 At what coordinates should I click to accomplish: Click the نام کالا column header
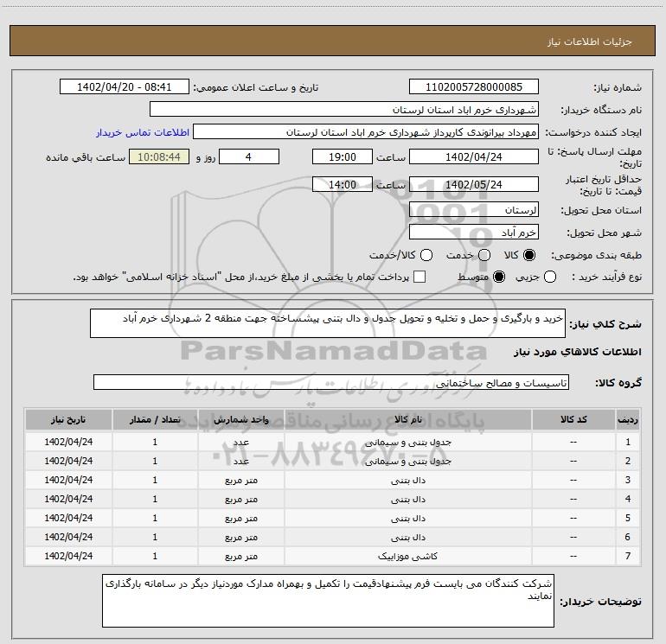(407, 419)
